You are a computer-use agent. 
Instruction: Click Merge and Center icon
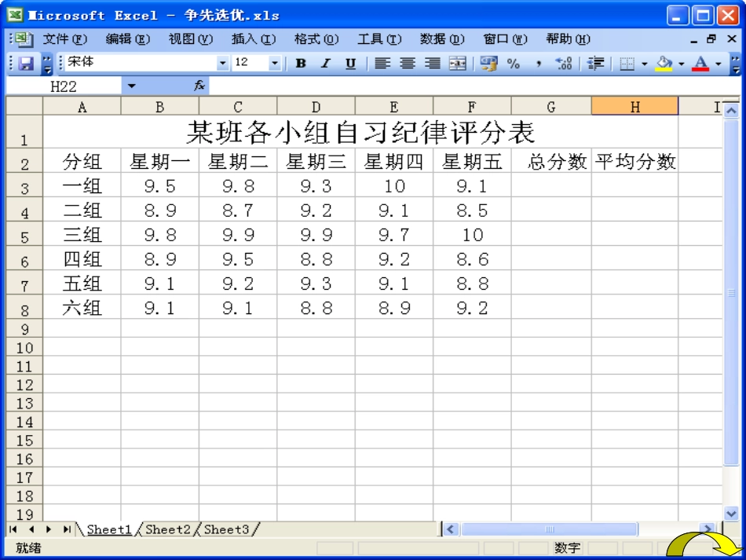click(458, 64)
